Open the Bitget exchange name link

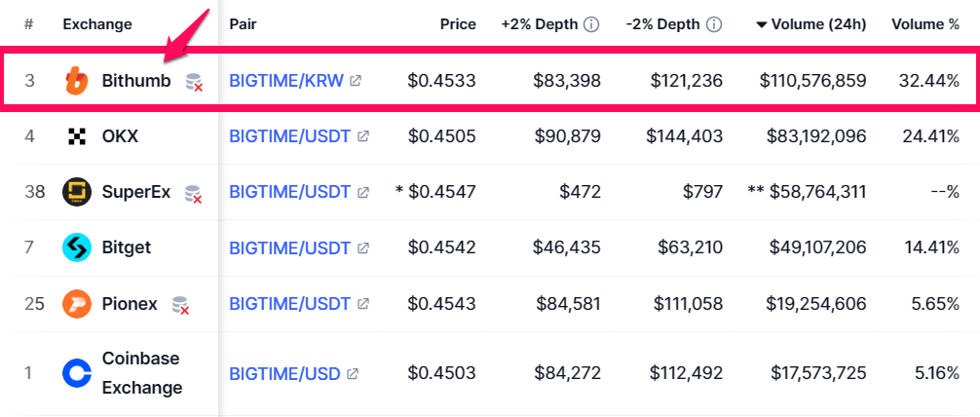tap(127, 247)
